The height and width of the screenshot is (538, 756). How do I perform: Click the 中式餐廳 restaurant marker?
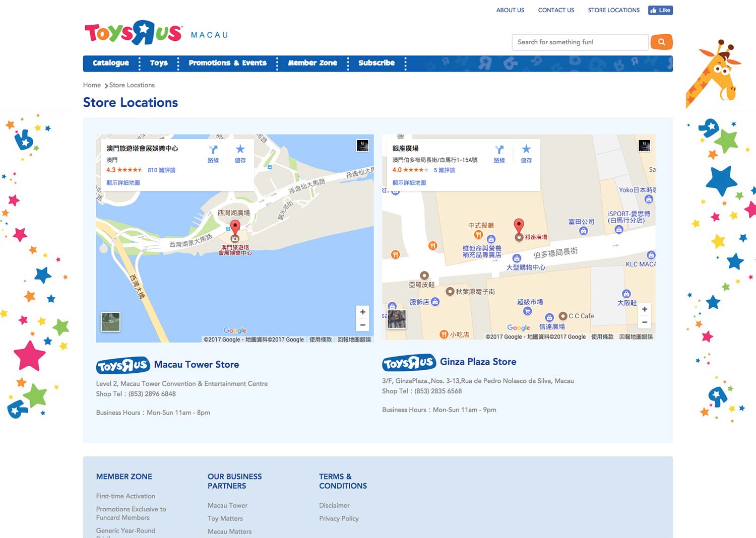[x=478, y=234]
